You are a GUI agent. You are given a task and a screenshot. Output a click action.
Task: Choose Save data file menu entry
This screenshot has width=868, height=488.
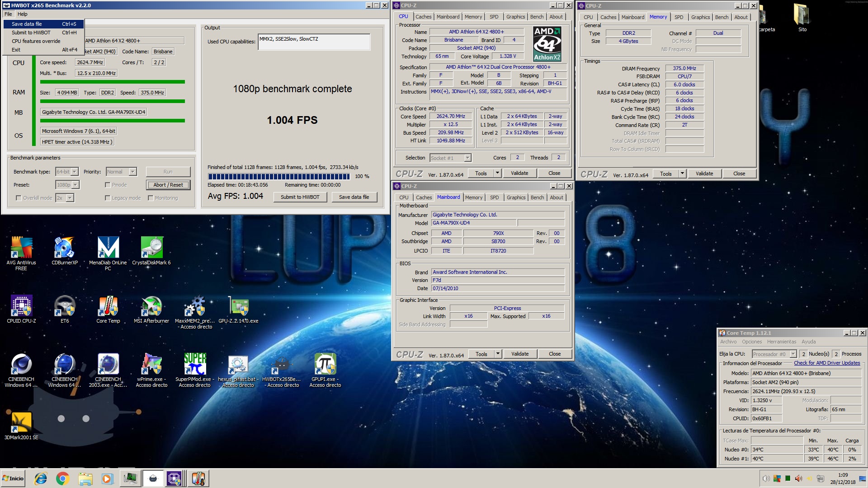click(x=44, y=24)
